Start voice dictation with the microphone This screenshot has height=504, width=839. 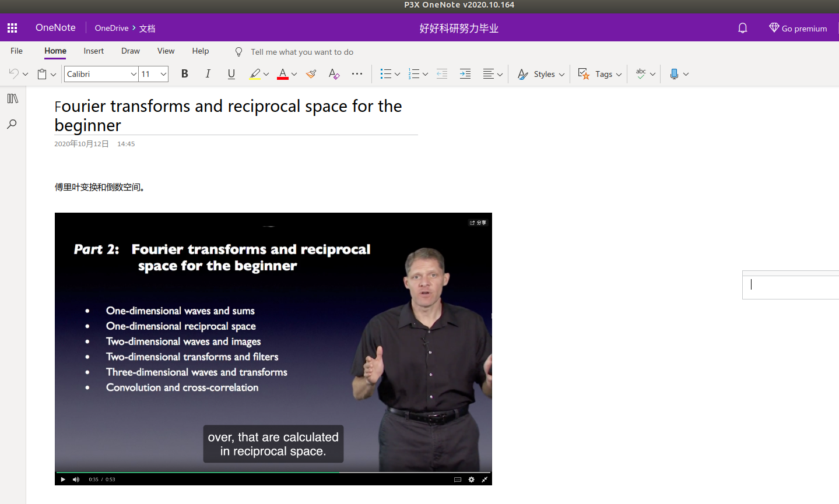click(x=675, y=73)
